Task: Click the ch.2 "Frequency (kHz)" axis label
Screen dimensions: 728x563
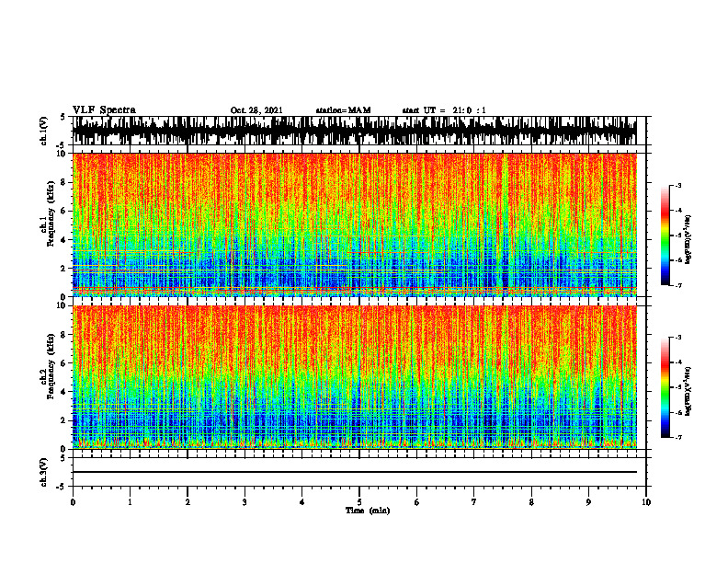Action: (x=51, y=365)
